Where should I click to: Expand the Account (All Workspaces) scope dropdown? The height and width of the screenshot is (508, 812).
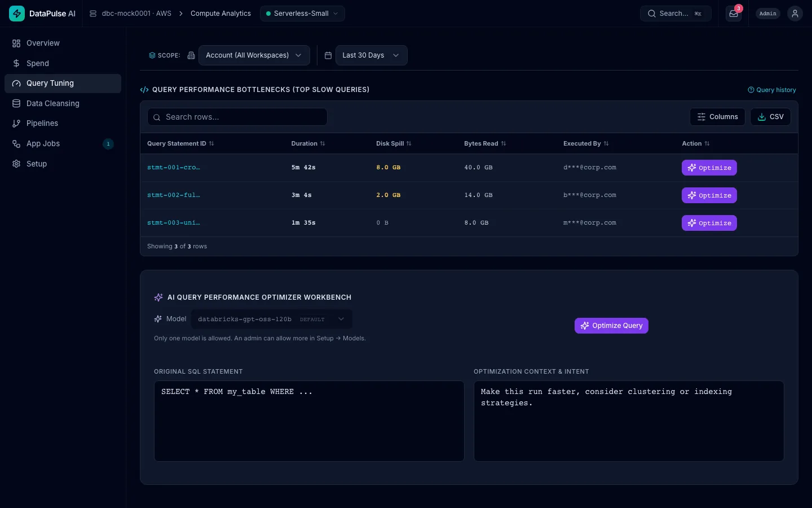(x=254, y=55)
